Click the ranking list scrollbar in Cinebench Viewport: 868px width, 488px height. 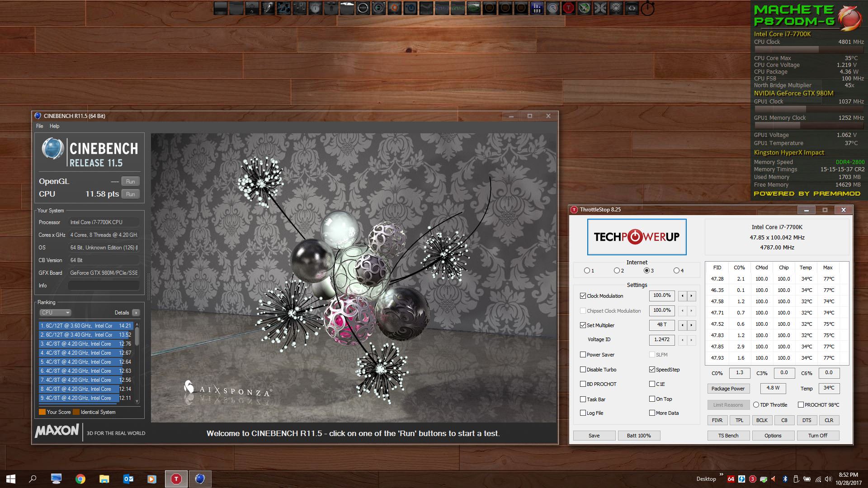click(137, 362)
